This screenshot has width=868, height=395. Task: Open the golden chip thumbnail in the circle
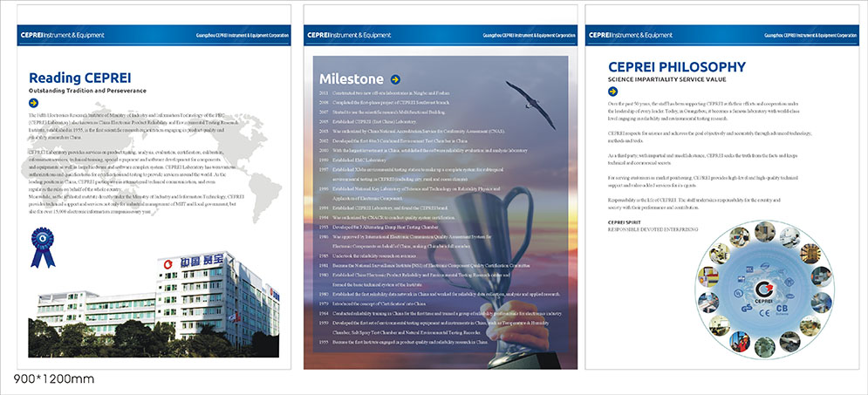click(810, 254)
